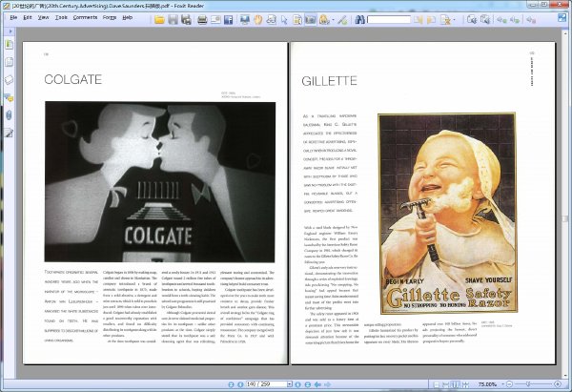The height and width of the screenshot is (392, 572).
Task: Click the Print icon in toolbar
Action: 202,20
